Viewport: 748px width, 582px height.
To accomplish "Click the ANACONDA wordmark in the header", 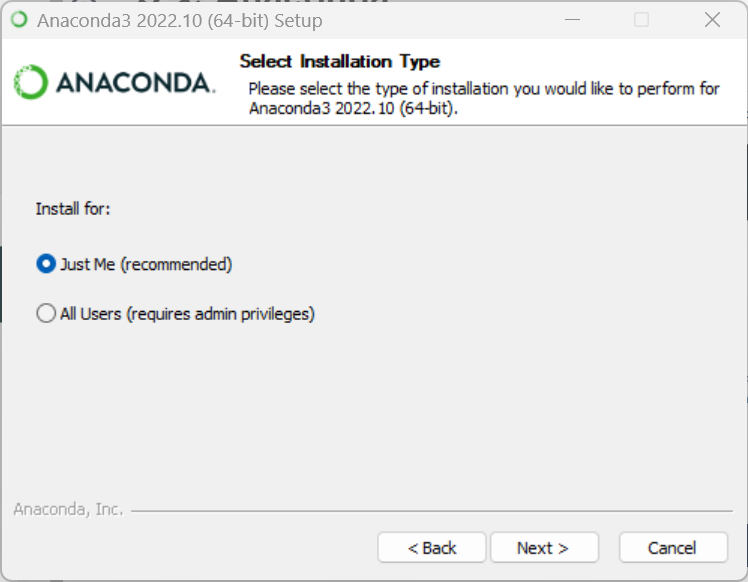I will point(136,83).
